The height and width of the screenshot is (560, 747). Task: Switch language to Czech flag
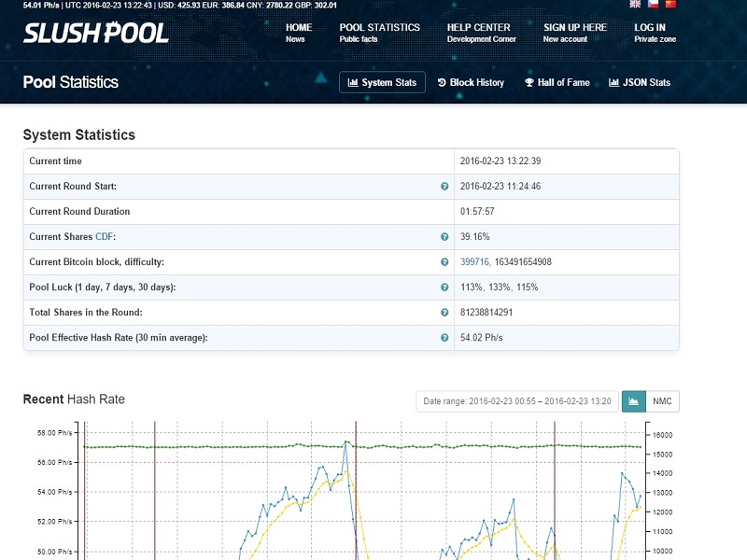coord(653,4)
